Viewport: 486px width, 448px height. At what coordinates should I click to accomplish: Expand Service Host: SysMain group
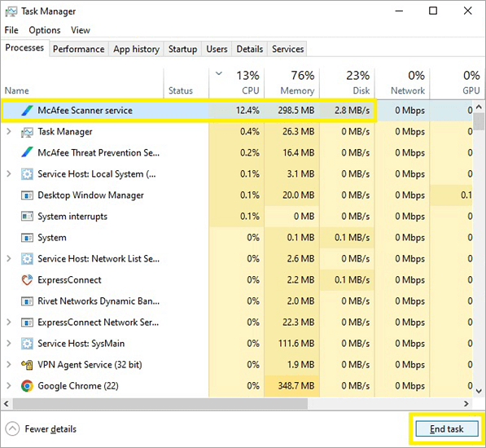(x=9, y=343)
